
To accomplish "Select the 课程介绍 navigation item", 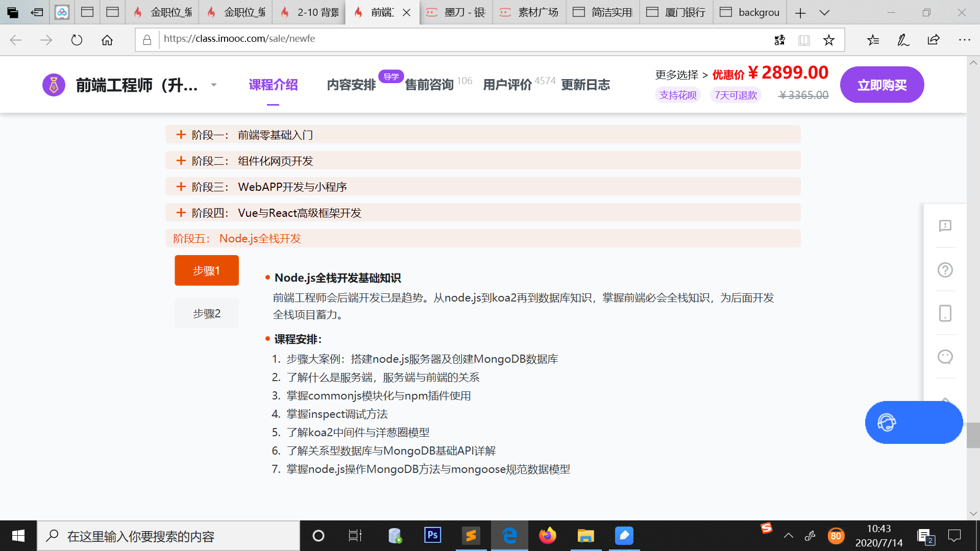I will point(273,85).
